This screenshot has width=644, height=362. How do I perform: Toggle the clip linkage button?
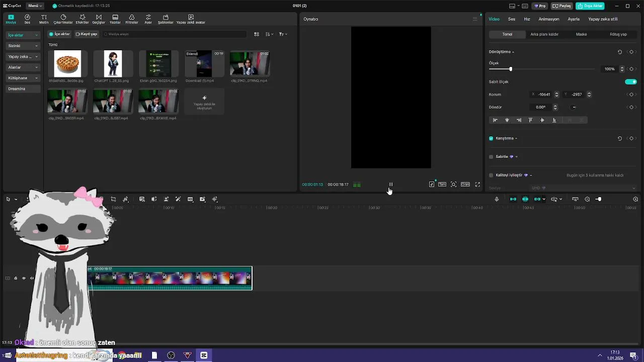click(537, 199)
